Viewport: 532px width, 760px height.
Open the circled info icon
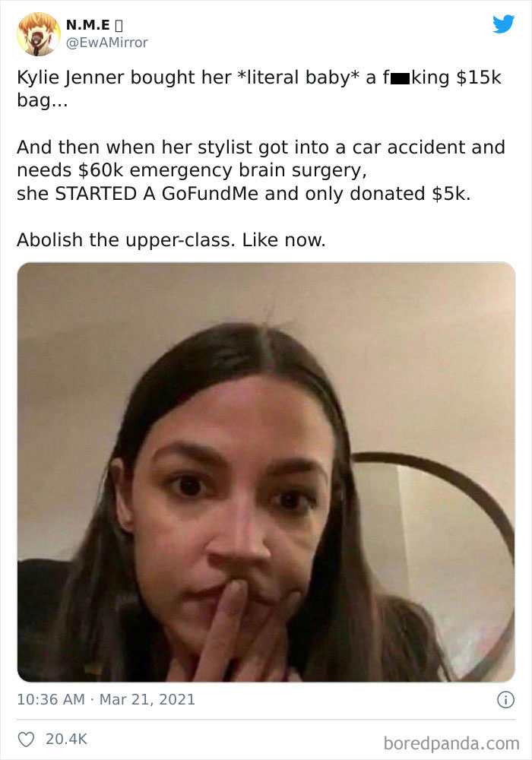[506, 700]
